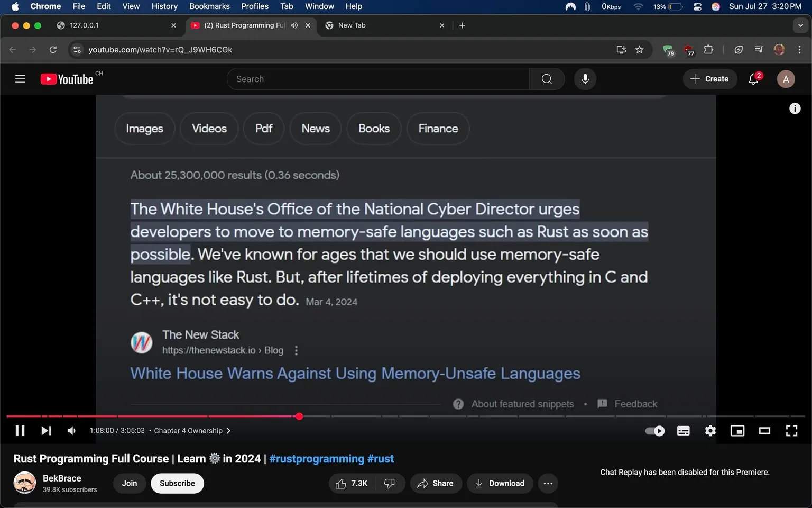This screenshot has height=508, width=812.
Task: Enter fullscreen mode
Action: pos(791,431)
